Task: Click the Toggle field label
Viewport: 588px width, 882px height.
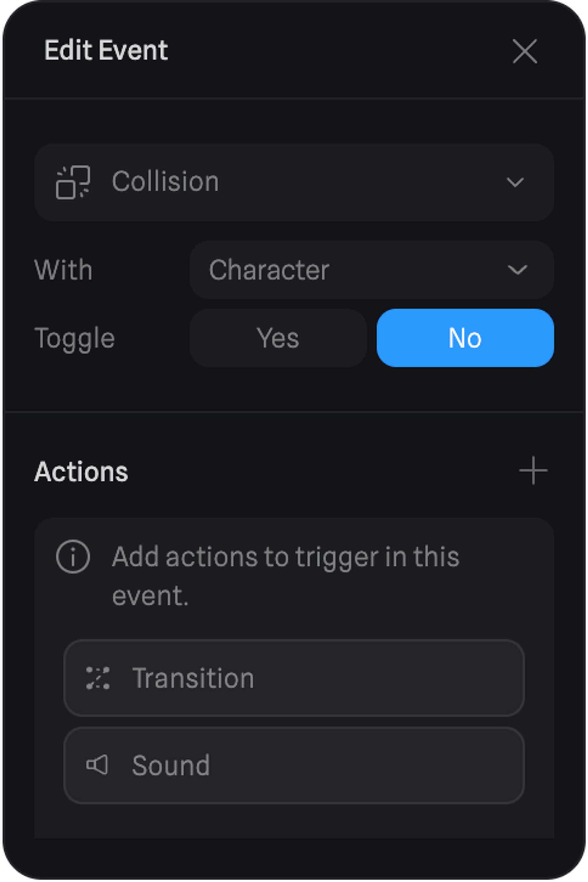Action: pyautogui.click(x=74, y=338)
